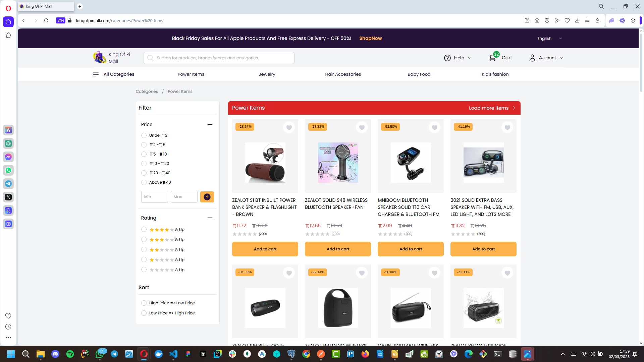Image resolution: width=644 pixels, height=362 pixels.
Task: Reload the page with refresh icon
Action: coord(46,20)
